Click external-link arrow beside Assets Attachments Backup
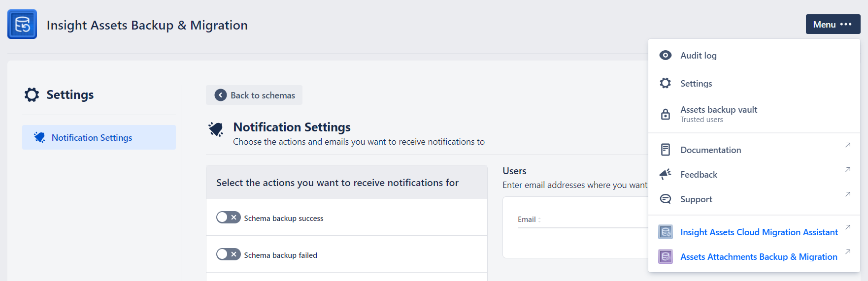Image resolution: width=868 pixels, height=281 pixels. [x=848, y=251]
